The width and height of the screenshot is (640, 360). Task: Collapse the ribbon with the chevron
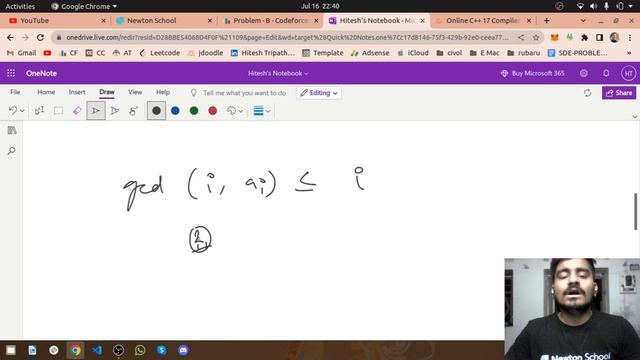coord(635,117)
